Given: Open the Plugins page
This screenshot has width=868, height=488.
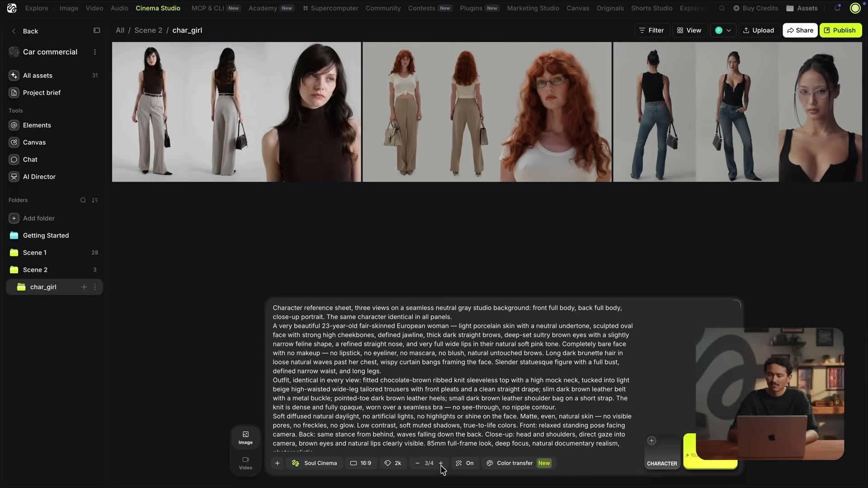Looking at the screenshot, I should point(479,8).
